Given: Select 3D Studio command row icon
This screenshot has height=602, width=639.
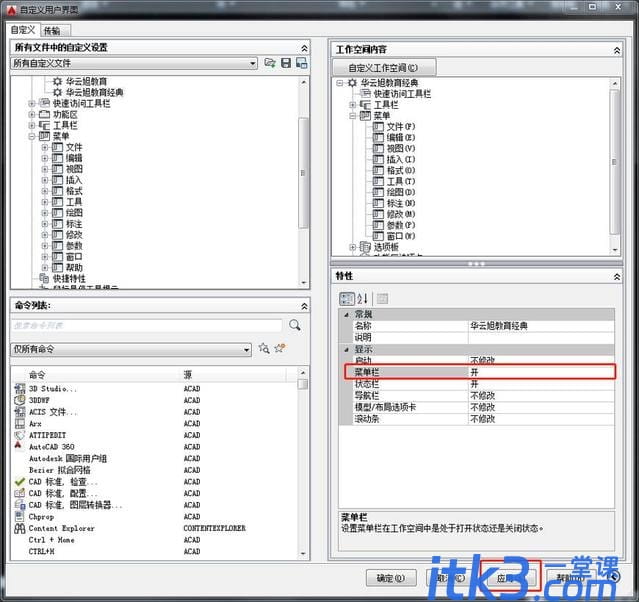Looking at the screenshot, I should (20, 389).
